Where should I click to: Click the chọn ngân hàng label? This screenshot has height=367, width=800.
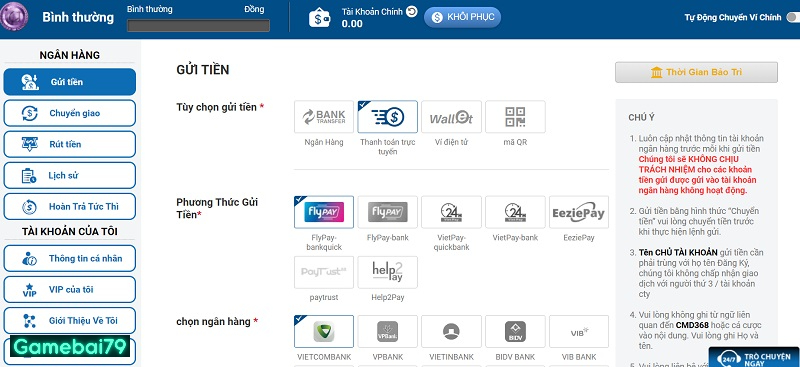(x=217, y=322)
